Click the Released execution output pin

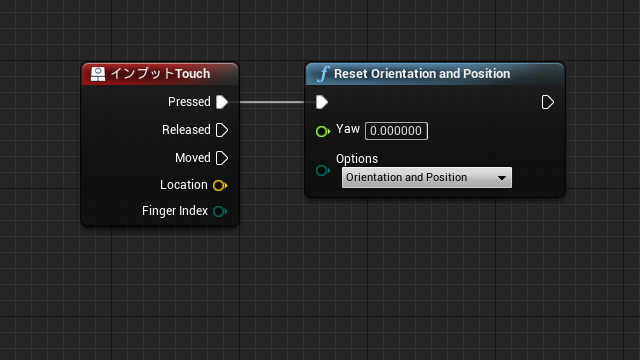(222, 130)
